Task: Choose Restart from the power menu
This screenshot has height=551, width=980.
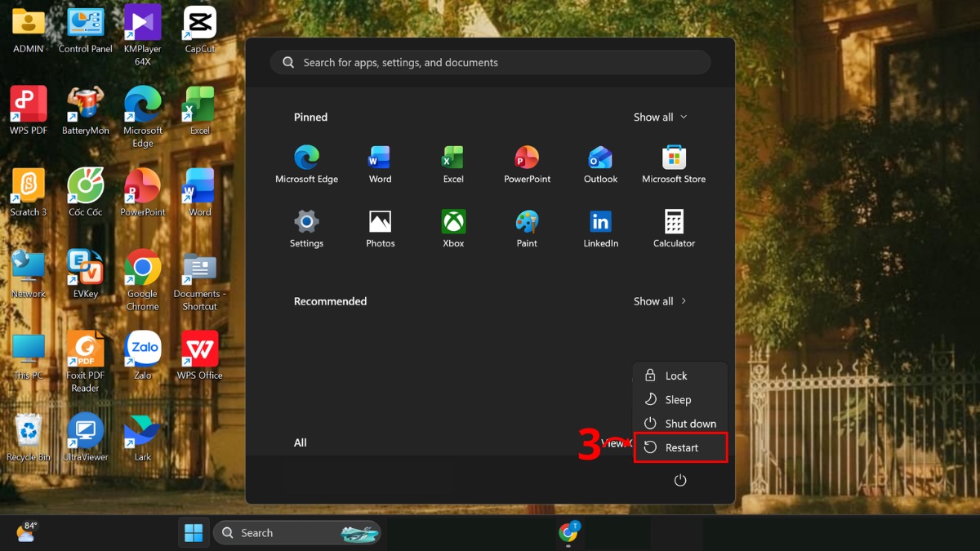Action: click(x=680, y=447)
